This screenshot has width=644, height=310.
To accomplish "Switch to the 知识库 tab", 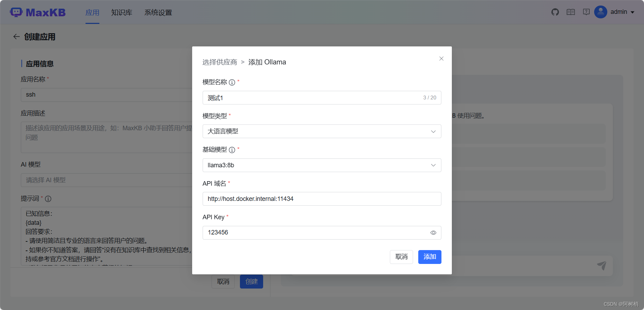I will coord(122,12).
